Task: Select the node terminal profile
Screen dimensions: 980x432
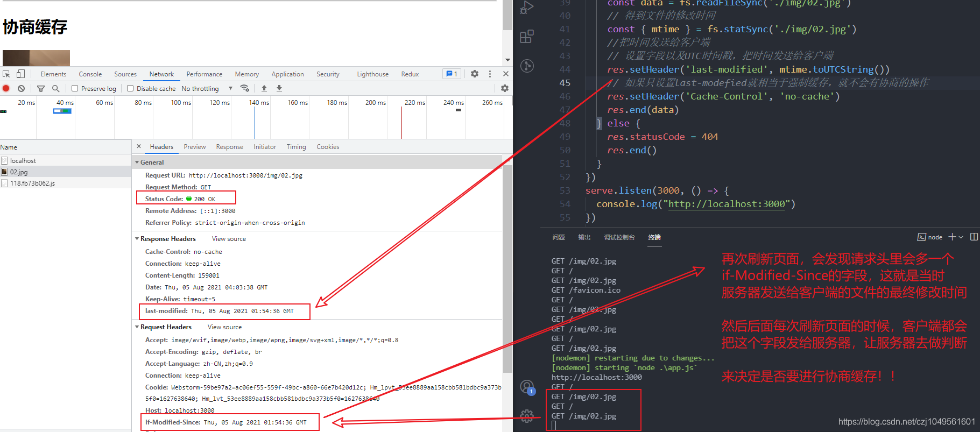Action: click(930, 237)
